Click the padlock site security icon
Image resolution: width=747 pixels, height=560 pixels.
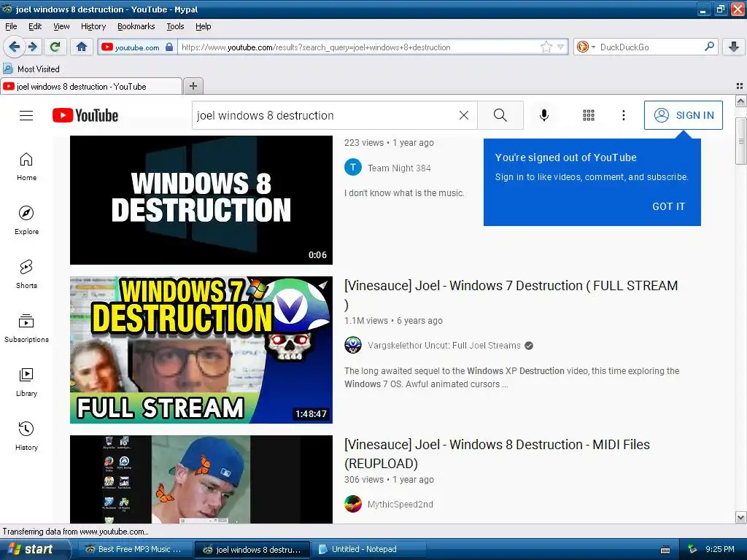[x=169, y=47]
